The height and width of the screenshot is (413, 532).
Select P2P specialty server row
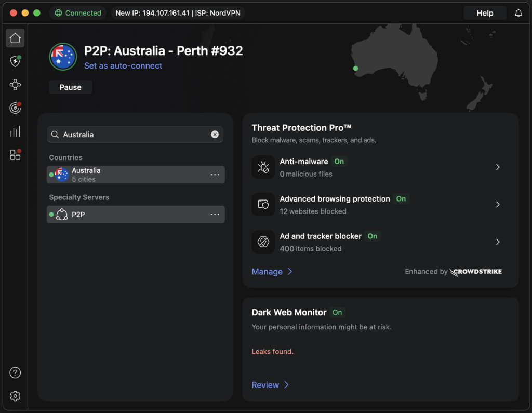pos(136,215)
